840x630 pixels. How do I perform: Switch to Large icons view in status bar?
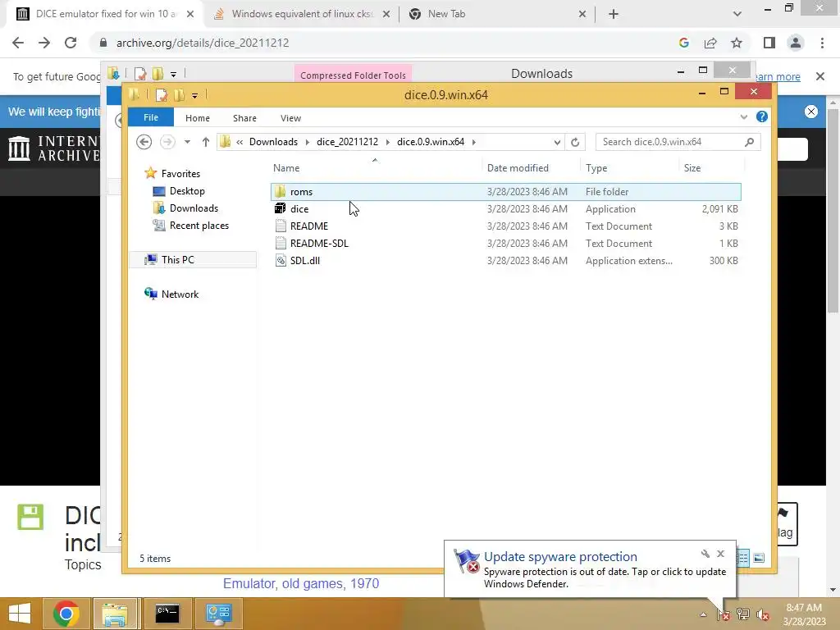click(759, 558)
